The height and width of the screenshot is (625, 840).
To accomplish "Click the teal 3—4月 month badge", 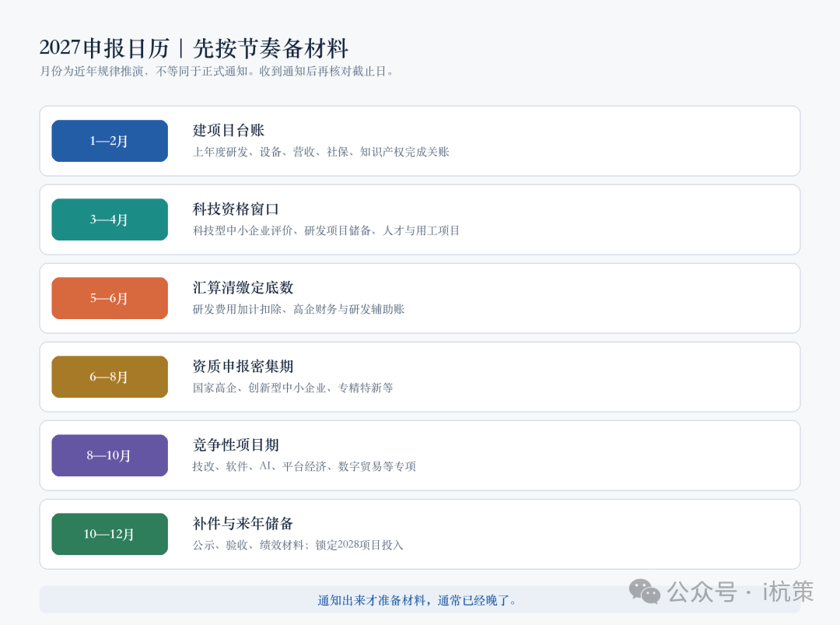I will pos(110,219).
